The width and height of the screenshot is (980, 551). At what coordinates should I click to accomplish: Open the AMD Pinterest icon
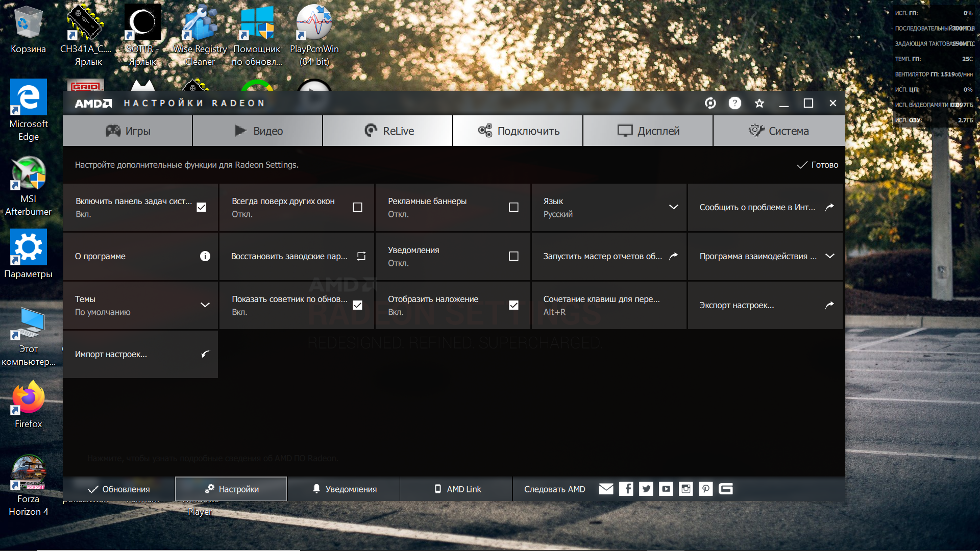[x=705, y=489]
